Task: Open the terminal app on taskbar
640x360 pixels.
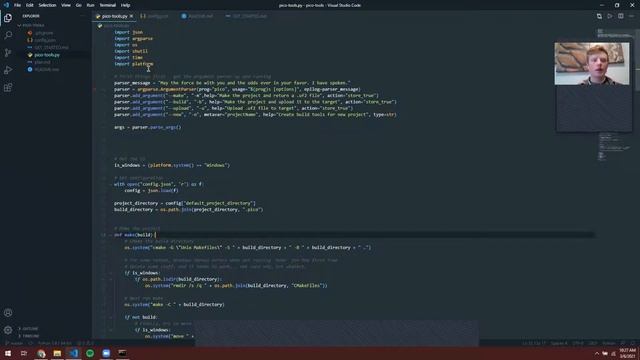Action: tap(122, 353)
